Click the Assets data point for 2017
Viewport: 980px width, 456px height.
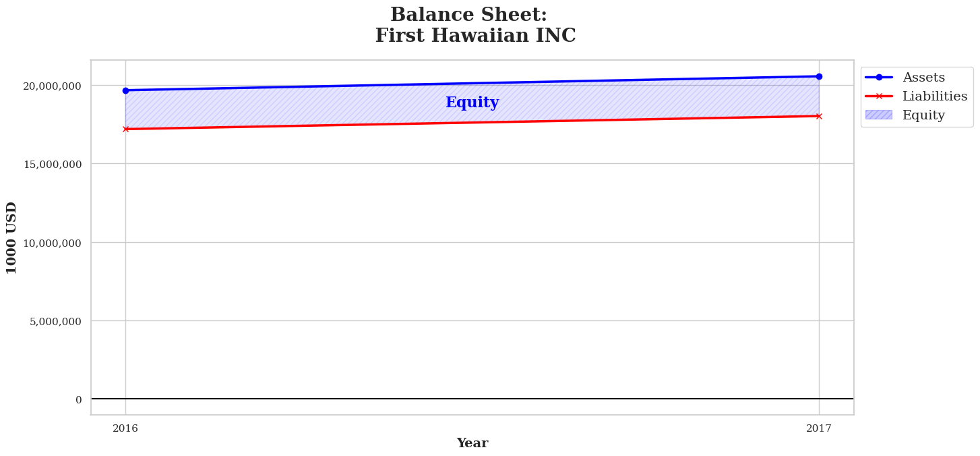tap(819, 76)
